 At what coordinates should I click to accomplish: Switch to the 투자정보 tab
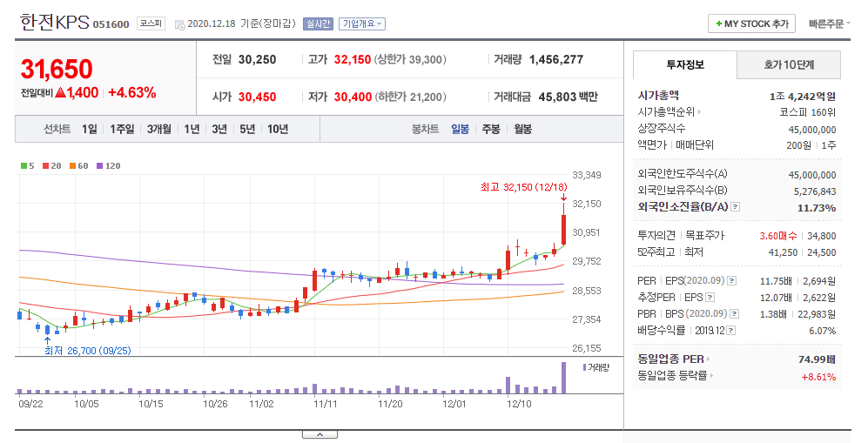coord(685,64)
